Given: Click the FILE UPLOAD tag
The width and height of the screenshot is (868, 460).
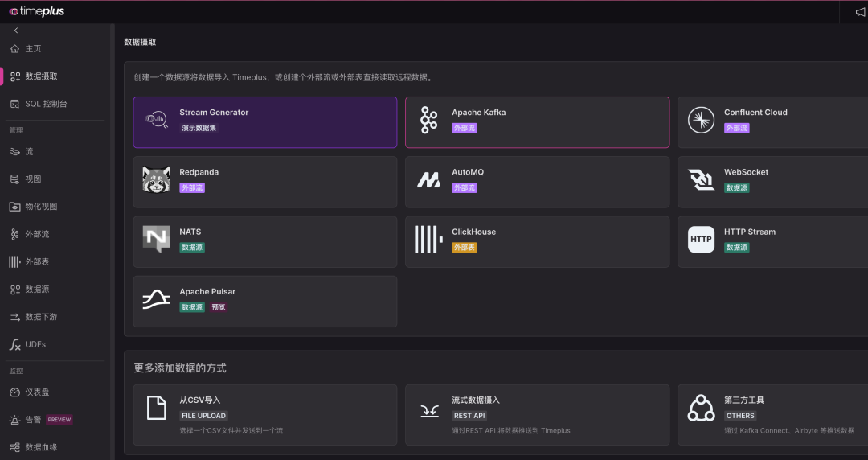Looking at the screenshot, I should (203, 416).
